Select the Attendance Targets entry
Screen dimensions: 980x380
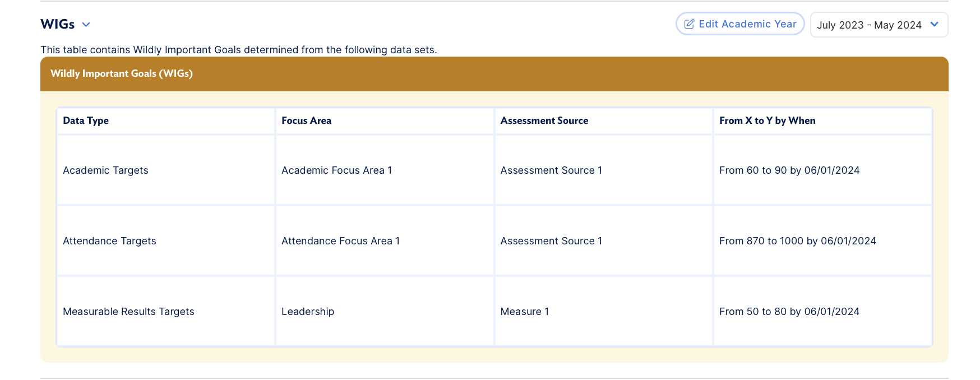[x=109, y=241]
